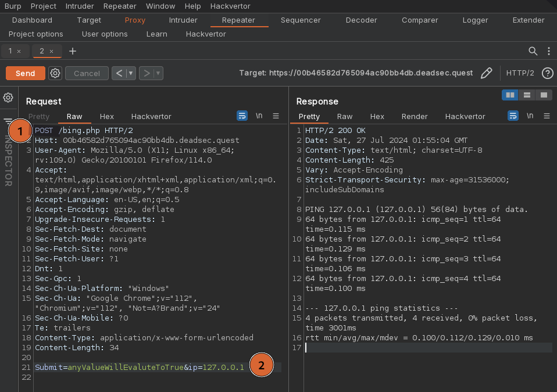Open request pane hamburger options menu
557x392 pixels.
point(276,116)
